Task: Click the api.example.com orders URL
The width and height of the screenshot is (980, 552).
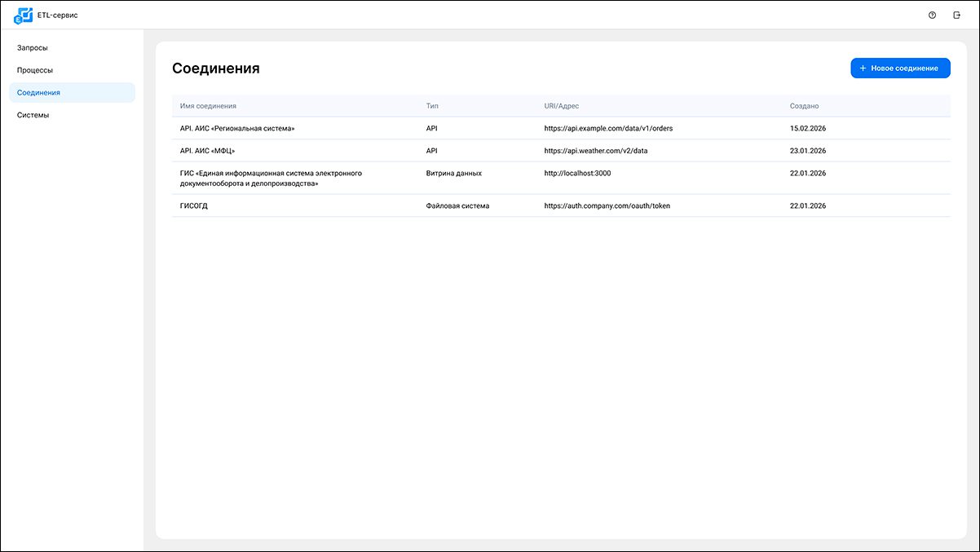Action: pos(608,129)
